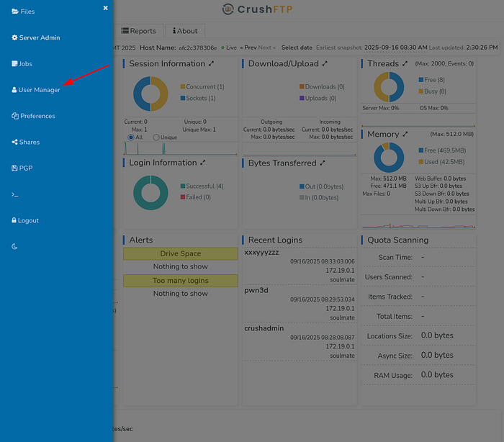The image size is (504, 442).
Task: Toggle the In bytes legend swatch
Action: click(x=302, y=197)
